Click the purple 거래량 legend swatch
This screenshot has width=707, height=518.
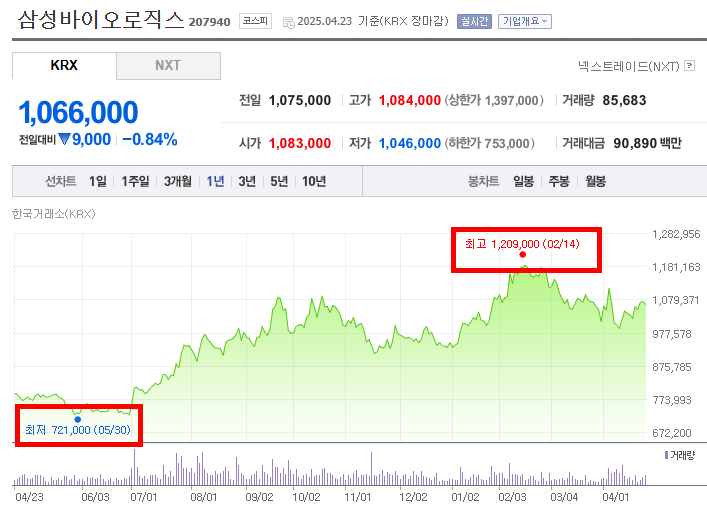click(x=666, y=455)
